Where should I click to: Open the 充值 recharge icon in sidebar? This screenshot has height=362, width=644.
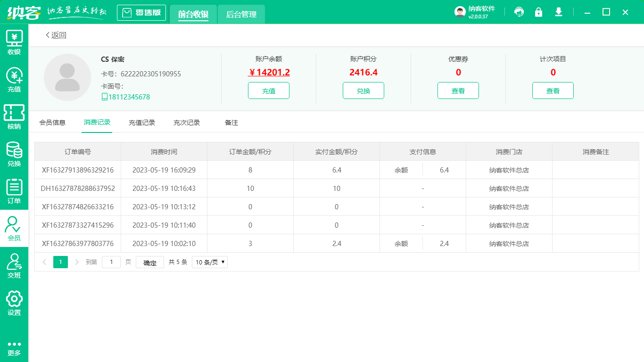point(14,80)
